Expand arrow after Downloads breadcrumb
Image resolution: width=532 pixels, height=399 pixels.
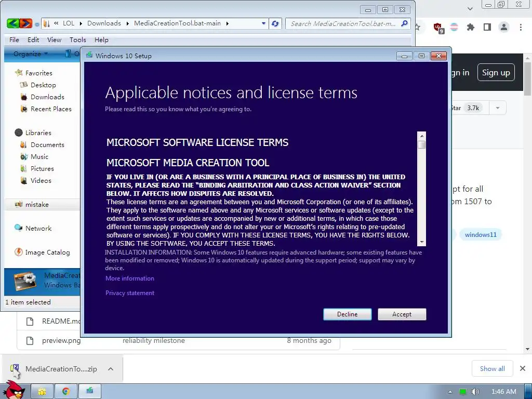[128, 23]
